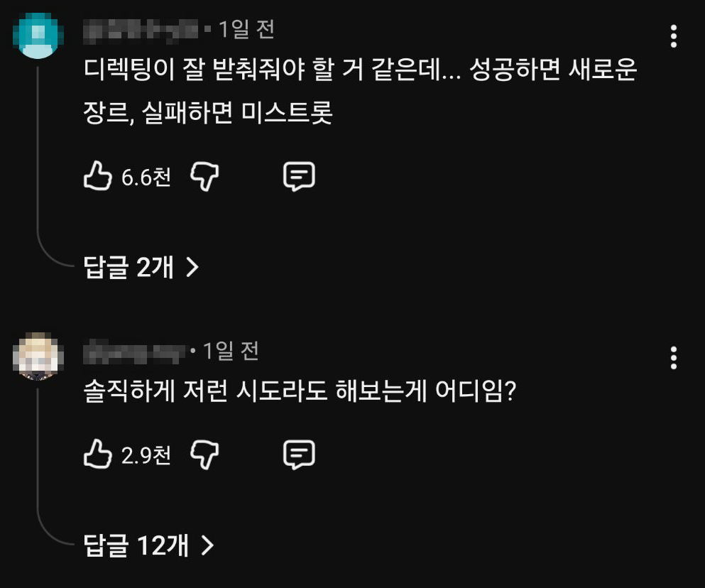Dislike the comment mentioning 미스트롯
Screen dimensions: 705x588
pos(204,176)
